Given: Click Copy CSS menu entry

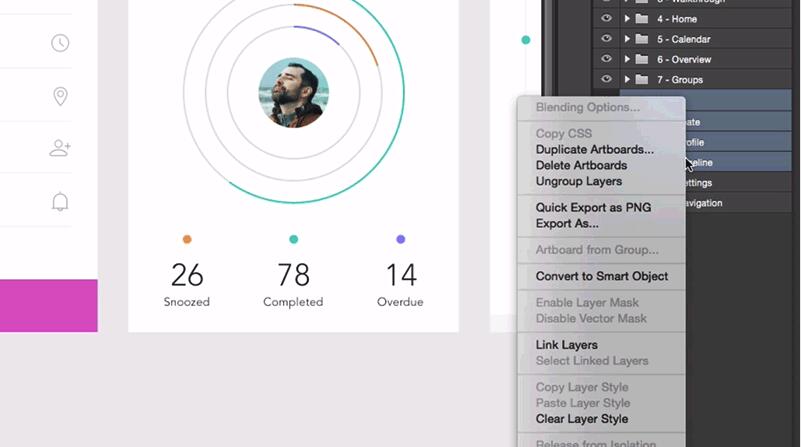Looking at the screenshot, I should [x=563, y=134].
